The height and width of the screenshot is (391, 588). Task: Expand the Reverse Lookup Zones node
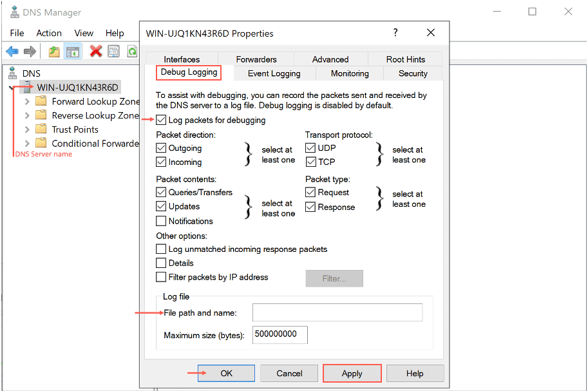click(27, 115)
